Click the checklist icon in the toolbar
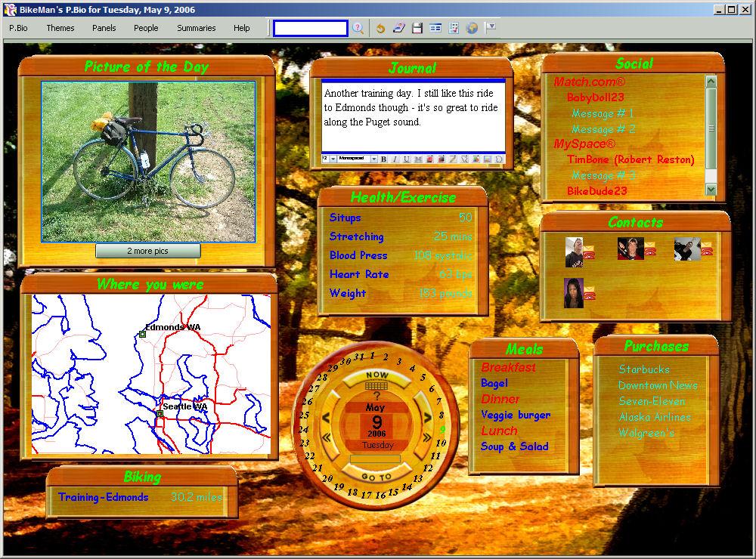 (x=454, y=28)
